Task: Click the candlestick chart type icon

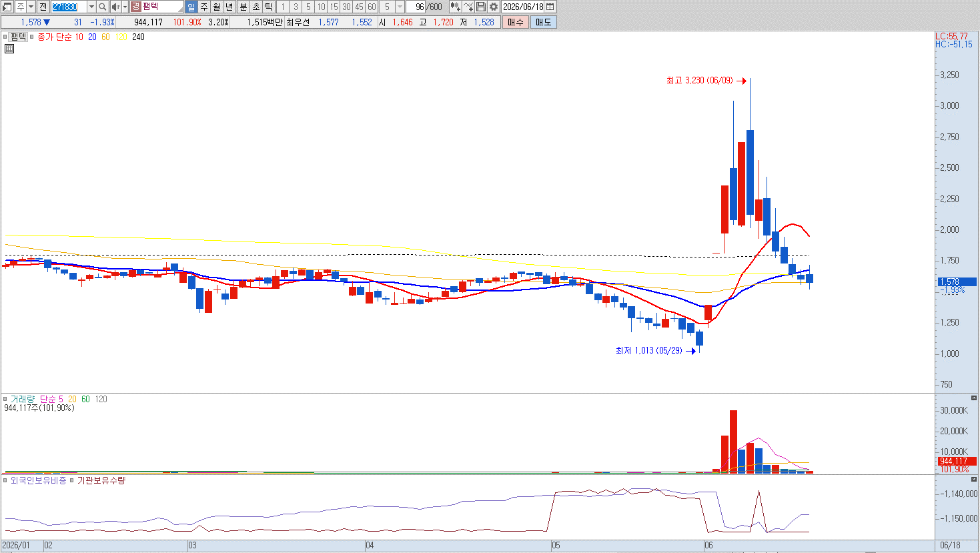Action: pyautogui.click(x=455, y=7)
